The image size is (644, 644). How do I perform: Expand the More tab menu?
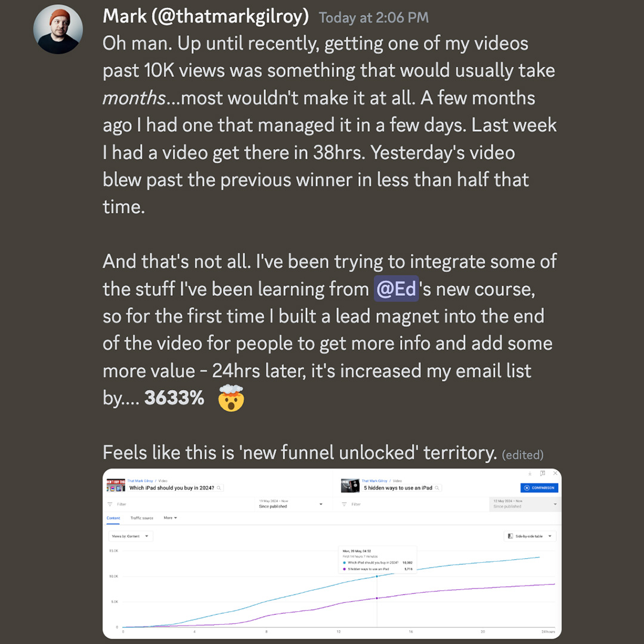[x=171, y=518]
